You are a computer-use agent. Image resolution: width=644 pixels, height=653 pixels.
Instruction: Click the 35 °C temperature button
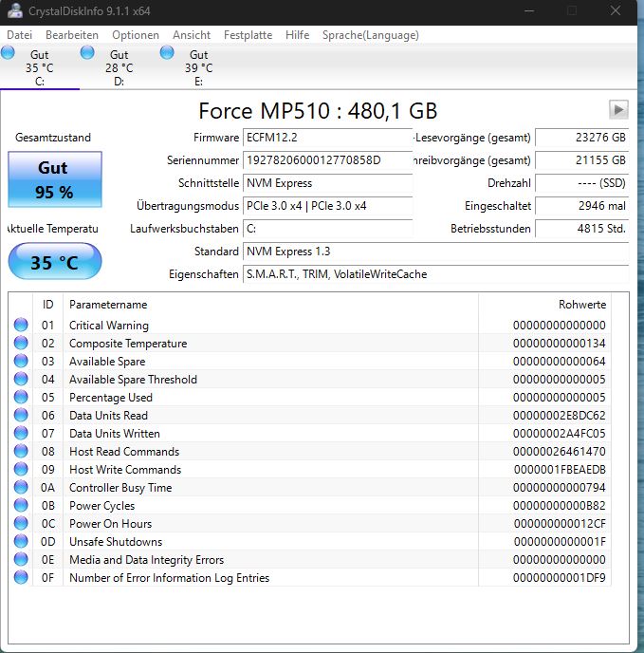[55, 262]
